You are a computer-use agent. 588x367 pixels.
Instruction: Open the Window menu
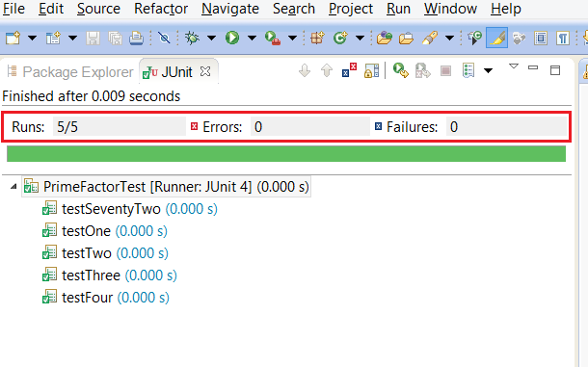[x=450, y=9]
